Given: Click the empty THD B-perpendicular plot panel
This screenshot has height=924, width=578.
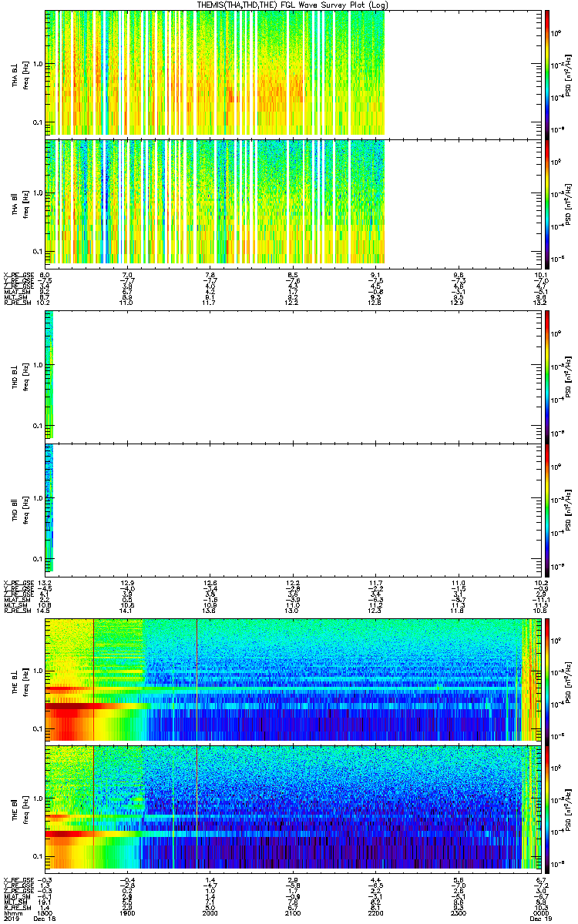Looking at the screenshot, I should pos(292,376).
